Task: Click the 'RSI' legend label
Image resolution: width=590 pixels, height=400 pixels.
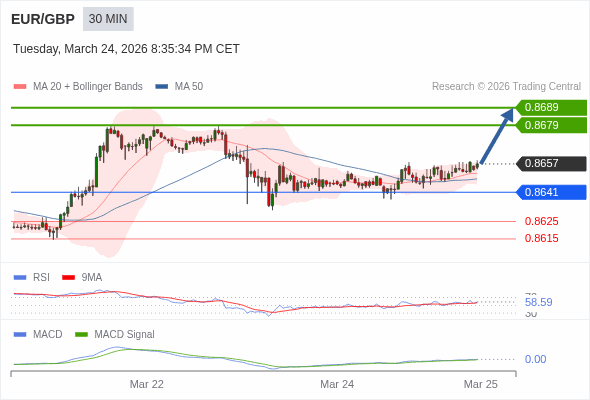Action: click(x=41, y=278)
